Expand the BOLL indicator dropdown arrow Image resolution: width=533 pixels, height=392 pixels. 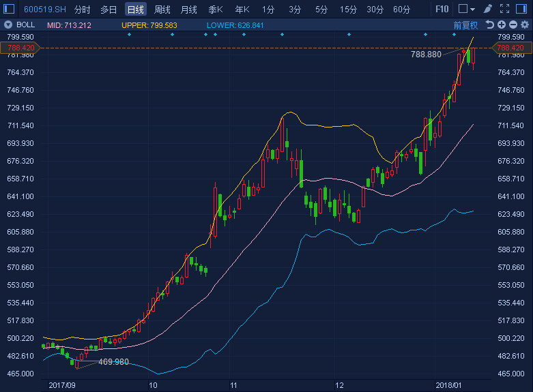tap(8, 25)
